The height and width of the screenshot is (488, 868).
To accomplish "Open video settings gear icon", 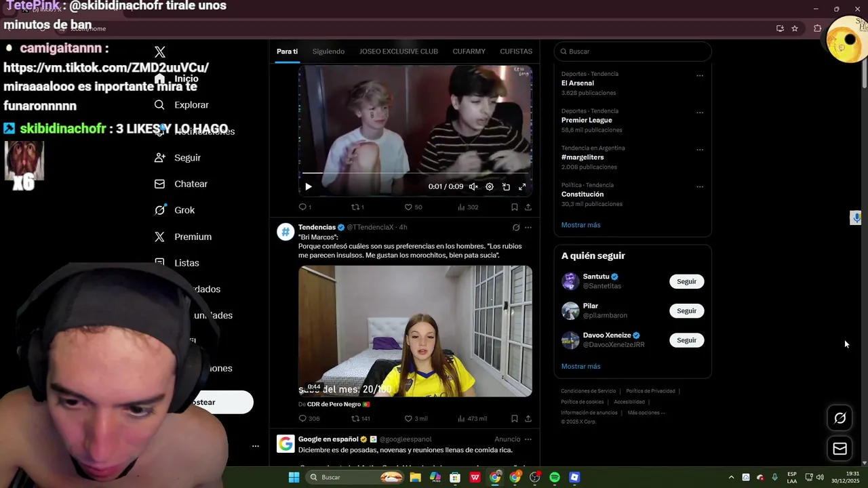I will coord(490,187).
